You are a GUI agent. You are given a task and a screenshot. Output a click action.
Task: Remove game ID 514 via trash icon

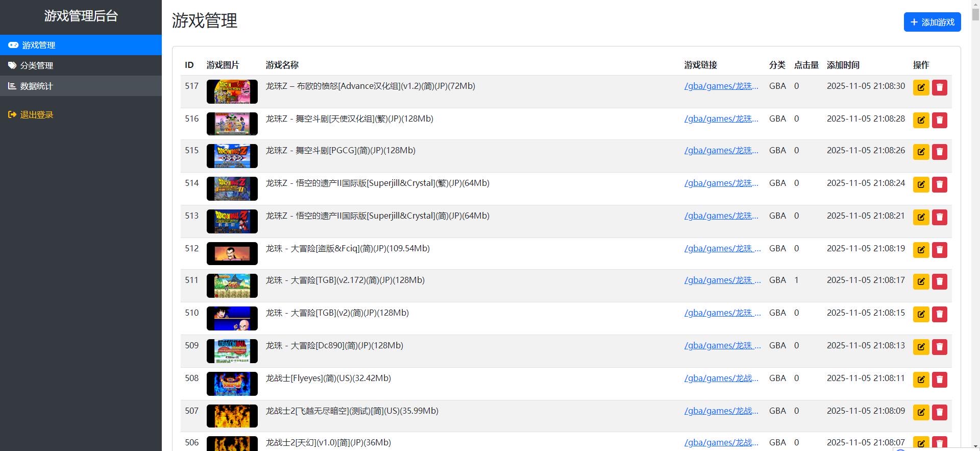939,184
